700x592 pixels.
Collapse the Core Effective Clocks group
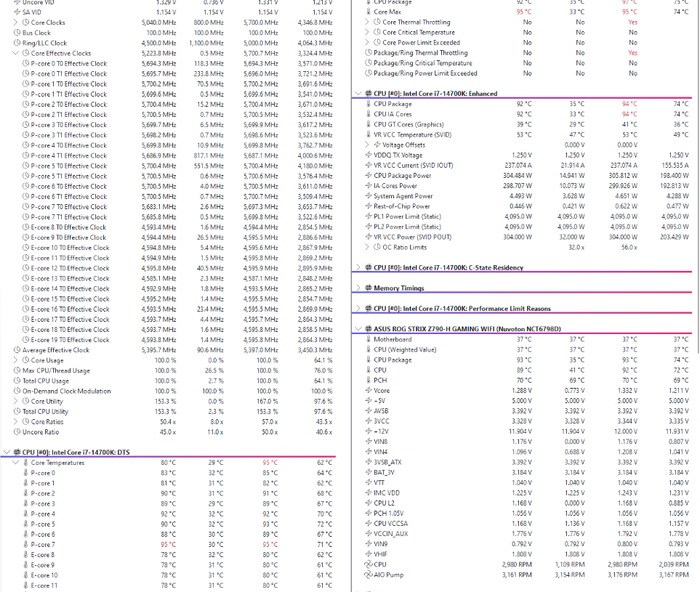15,53
